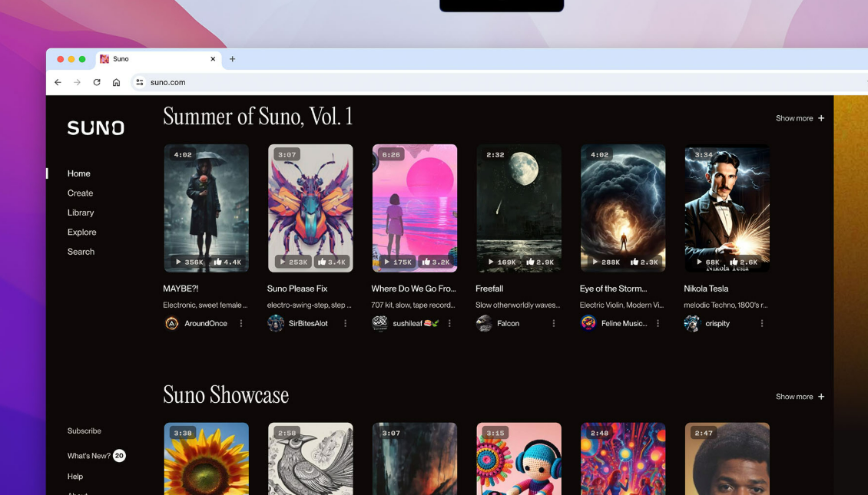This screenshot has height=495, width=868.
Task: Click 'Slow otherworldly waves' genre text
Action: pyautogui.click(x=518, y=305)
